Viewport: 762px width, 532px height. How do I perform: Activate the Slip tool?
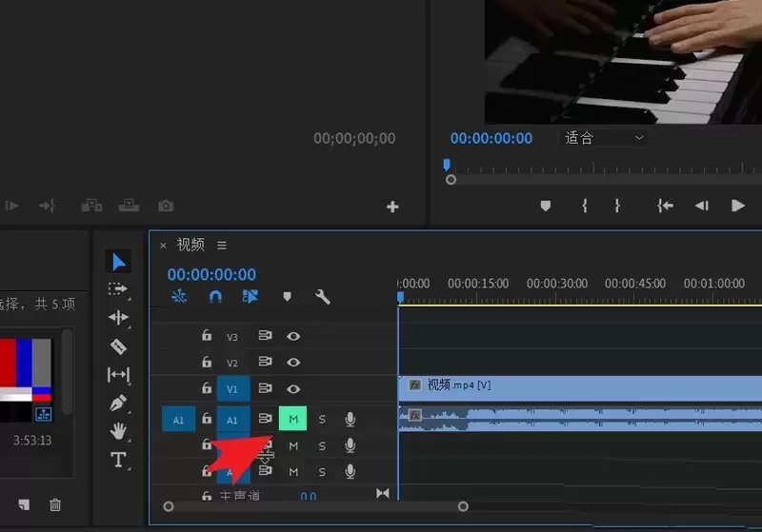tap(118, 374)
